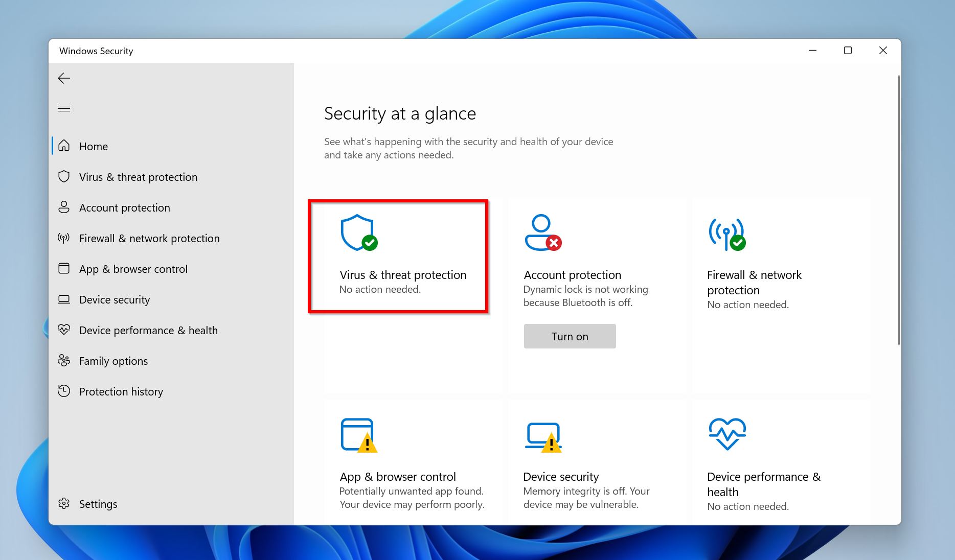Maximize the Windows Security window
Image resolution: width=955 pixels, height=560 pixels.
[848, 51]
